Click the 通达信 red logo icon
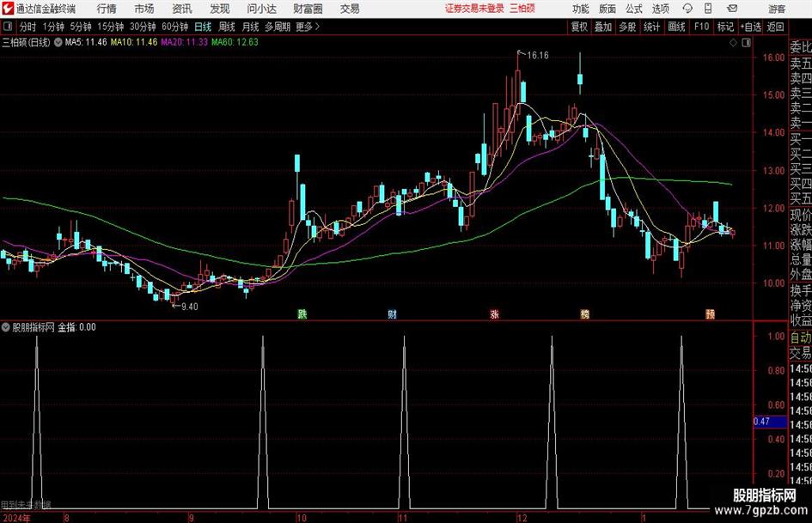 [8, 9]
